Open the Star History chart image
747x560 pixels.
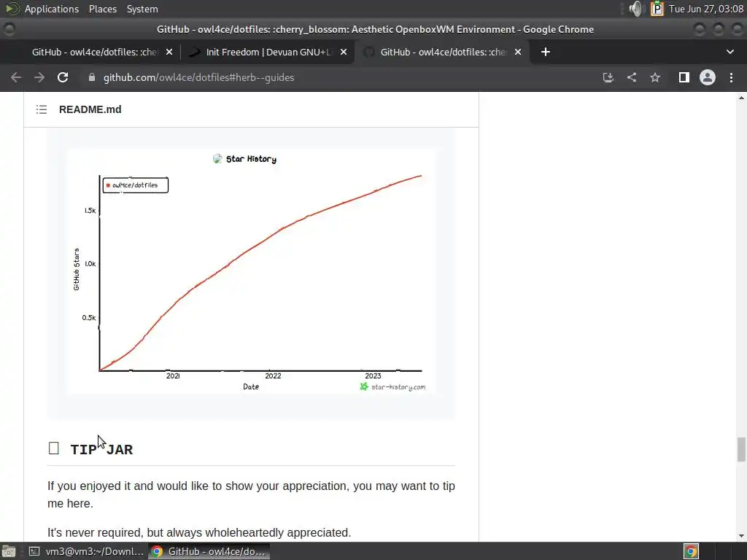pyautogui.click(x=251, y=271)
